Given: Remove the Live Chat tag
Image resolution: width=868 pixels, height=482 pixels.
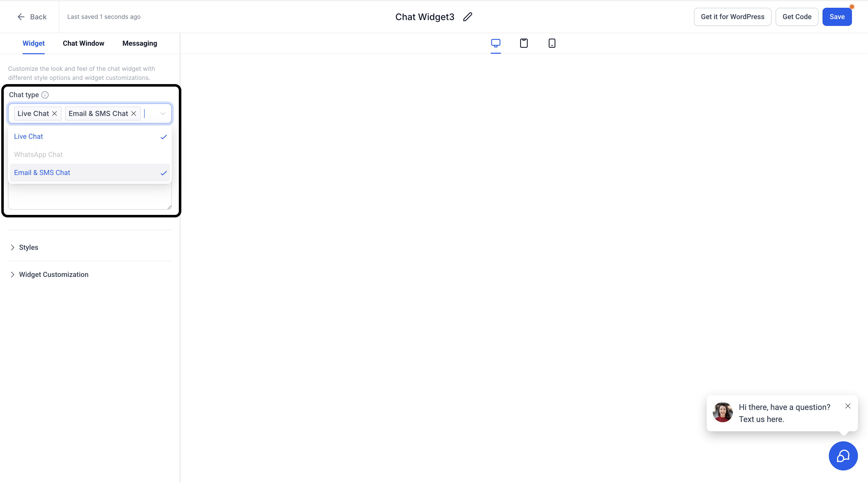Looking at the screenshot, I should pos(55,113).
